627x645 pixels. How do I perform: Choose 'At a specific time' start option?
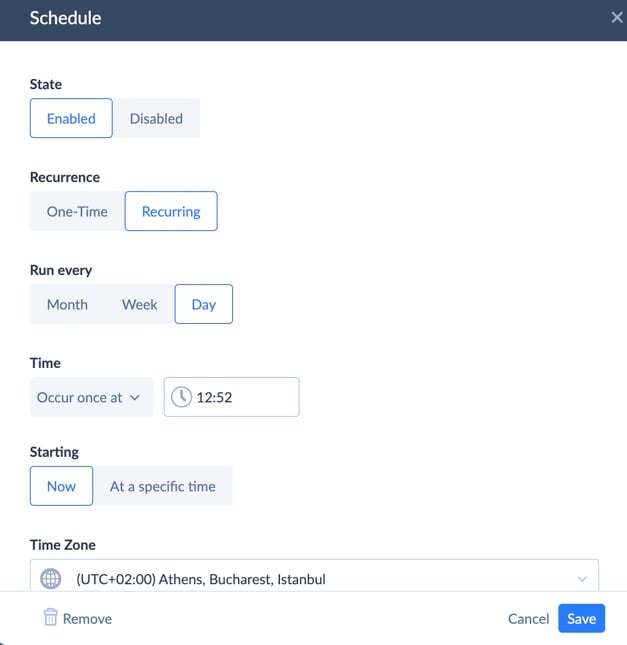coord(162,486)
